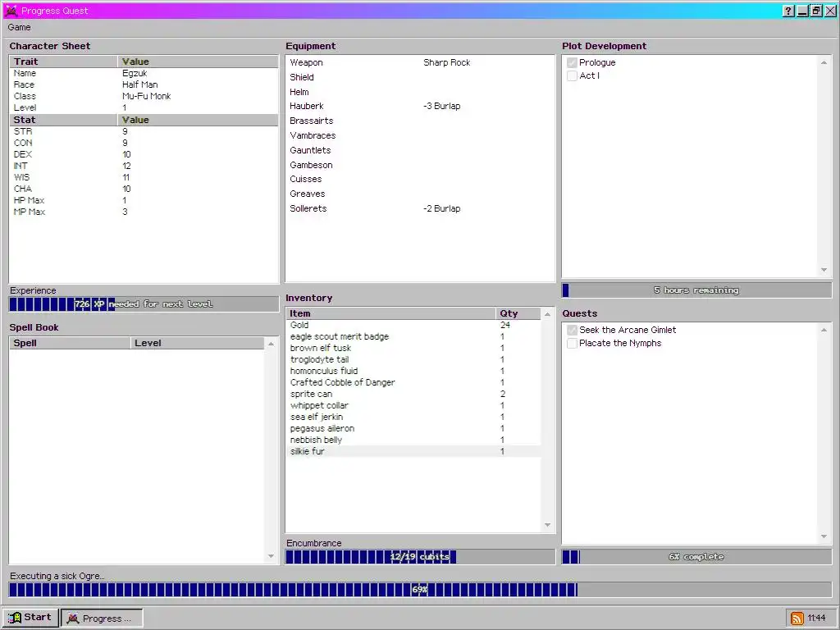840x630 pixels.
Task: Click down arrow in Quests list
Action: click(x=824, y=536)
